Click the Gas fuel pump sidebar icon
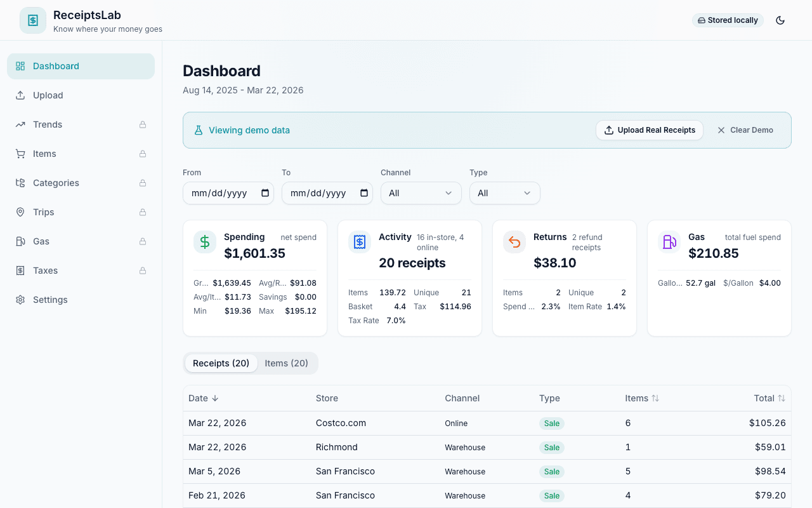 tap(20, 241)
